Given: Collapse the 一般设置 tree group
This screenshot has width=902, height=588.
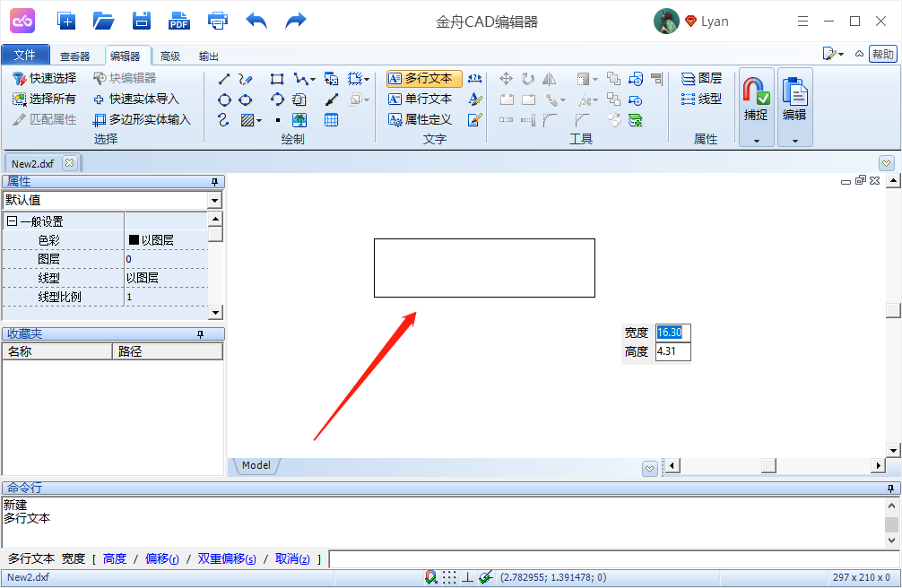Looking at the screenshot, I should [x=12, y=220].
